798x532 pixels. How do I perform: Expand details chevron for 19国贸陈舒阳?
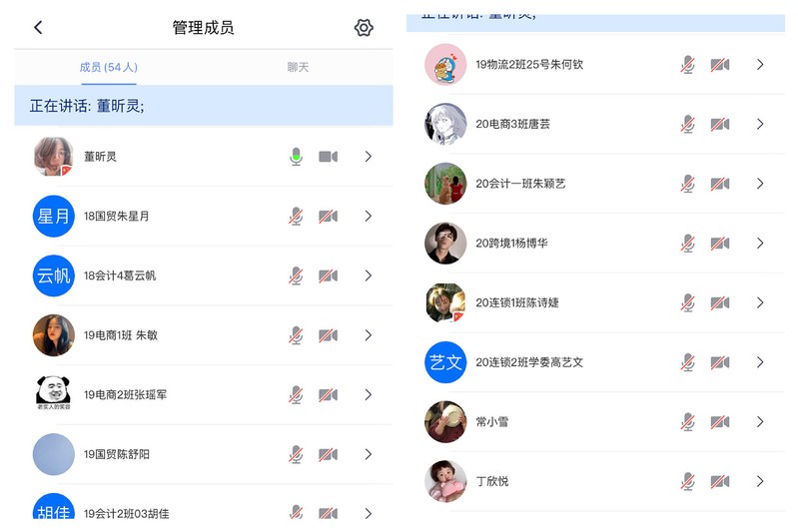point(369,454)
